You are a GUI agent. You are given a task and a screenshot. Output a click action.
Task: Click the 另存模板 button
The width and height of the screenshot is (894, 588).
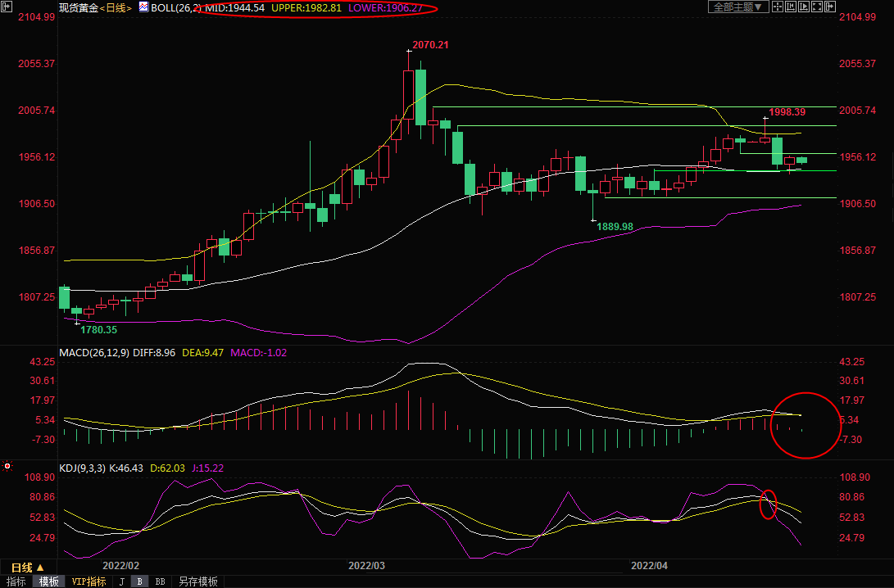click(x=197, y=581)
